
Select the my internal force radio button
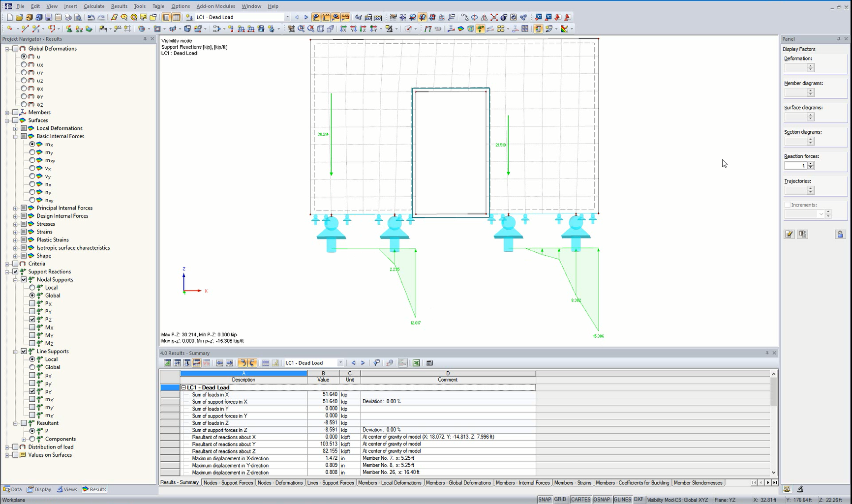click(32, 152)
